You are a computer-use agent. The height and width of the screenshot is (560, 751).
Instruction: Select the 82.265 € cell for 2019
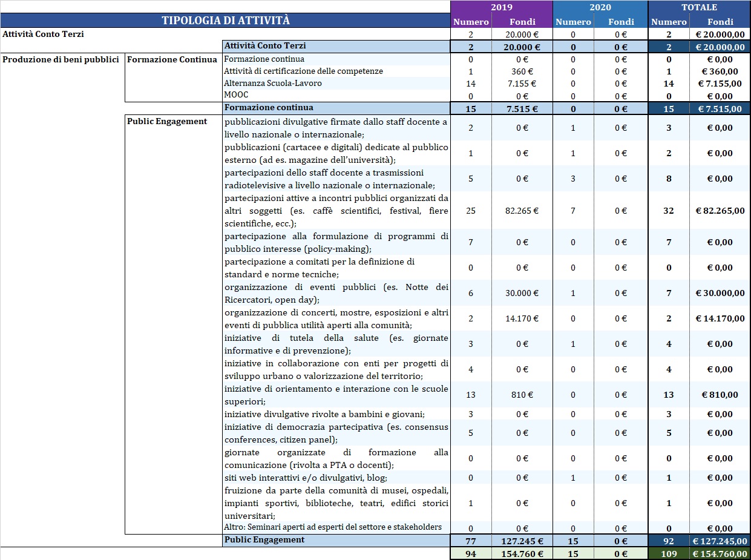pyautogui.click(x=522, y=211)
